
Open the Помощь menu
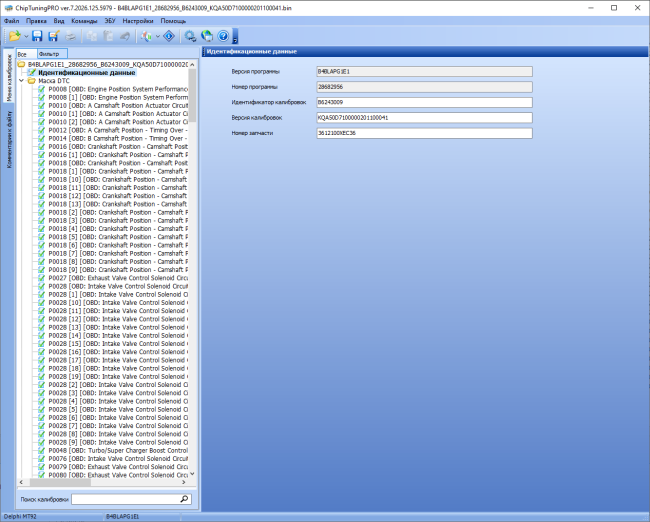pyautogui.click(x=173, y=21)
